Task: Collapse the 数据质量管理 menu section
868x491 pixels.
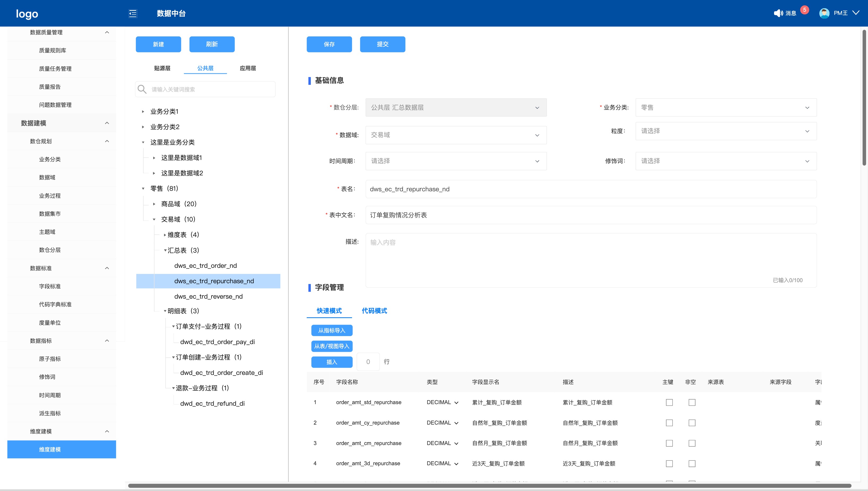Action: point(107,32)
